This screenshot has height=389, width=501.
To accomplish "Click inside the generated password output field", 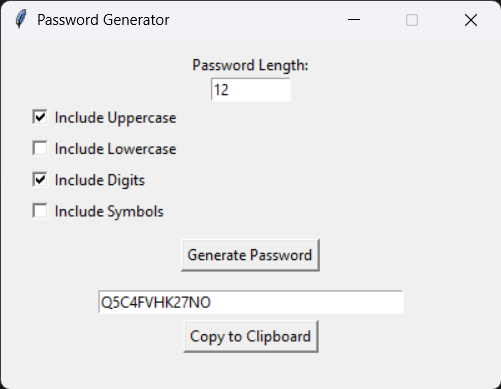I will (x=251, y=302).
